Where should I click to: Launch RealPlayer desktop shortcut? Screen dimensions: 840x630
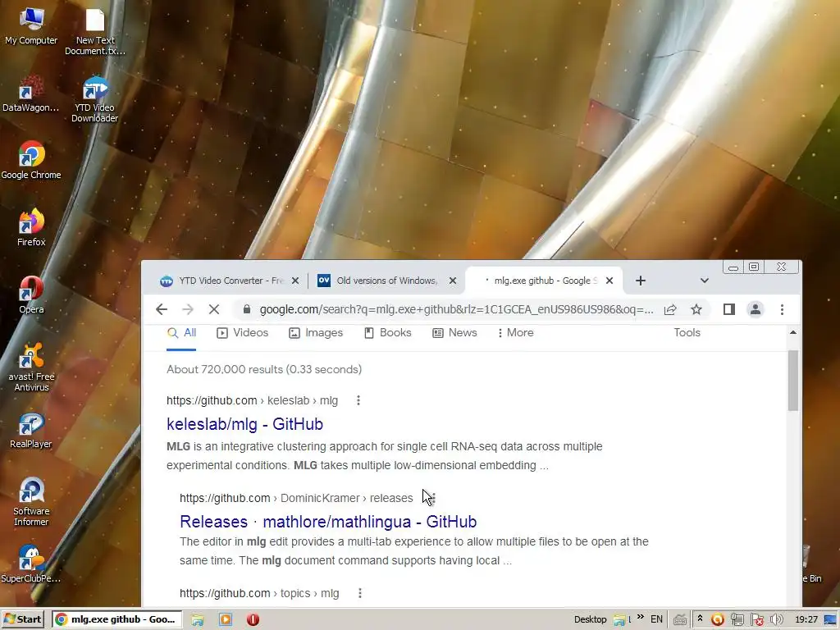pos(31,430)
